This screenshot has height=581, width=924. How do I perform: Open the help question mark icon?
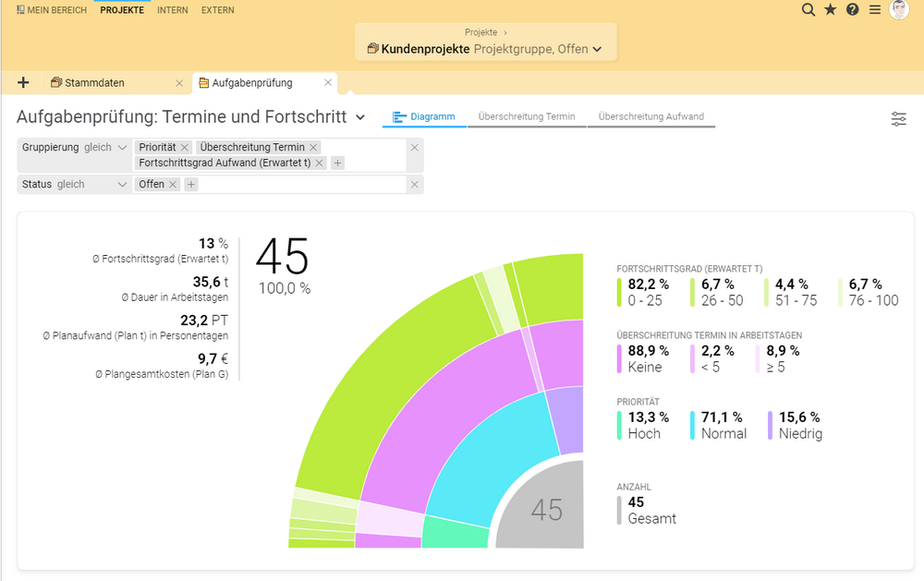tap(852, 10)
